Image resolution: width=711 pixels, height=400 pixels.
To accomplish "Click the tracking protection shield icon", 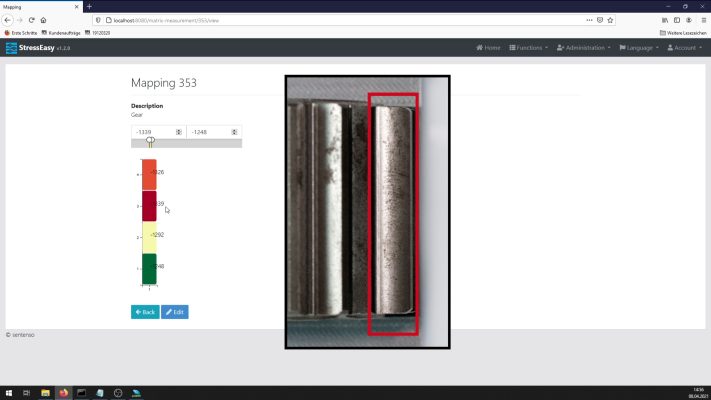I will pos(98,20).
